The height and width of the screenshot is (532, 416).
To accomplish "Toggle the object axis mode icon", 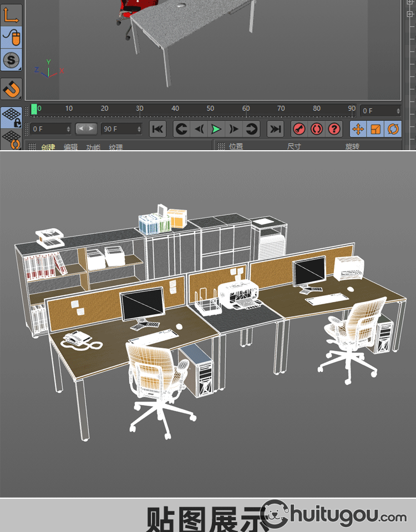I will [11, 14].
